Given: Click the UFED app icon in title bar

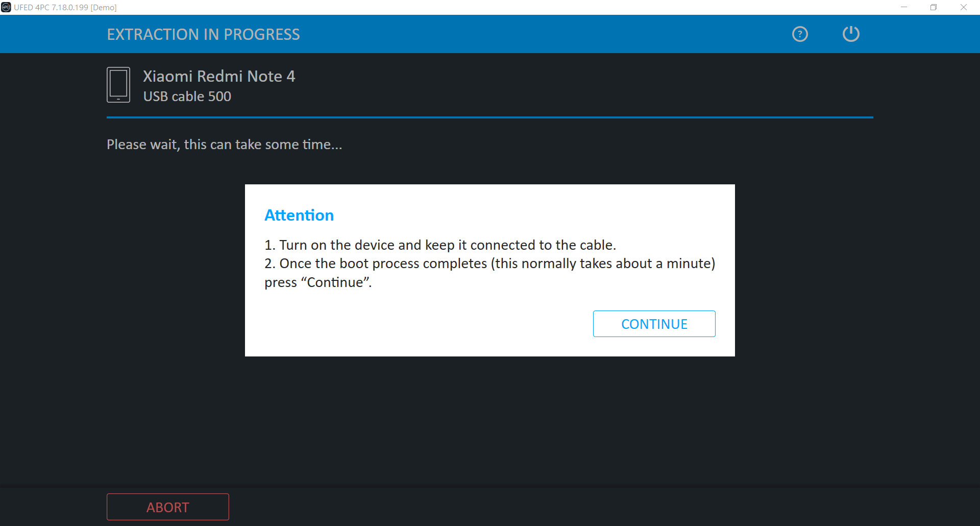Looking at the screenshot, I should click(6, 7).
